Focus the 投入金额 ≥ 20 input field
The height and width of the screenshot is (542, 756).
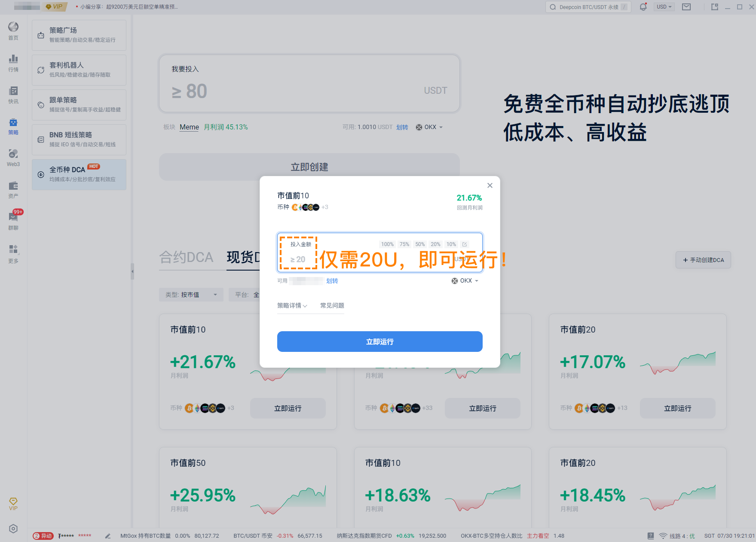pos(380,253)
